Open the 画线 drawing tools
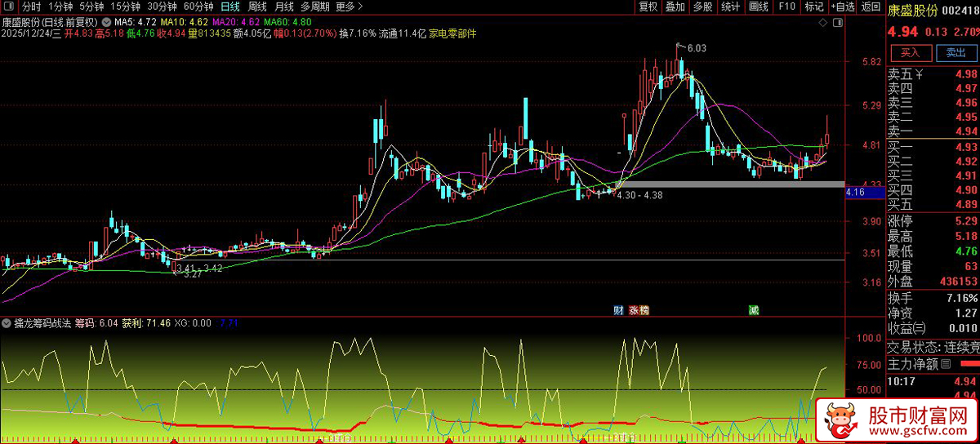Viewport: 980px width, 444px height. 759,7
